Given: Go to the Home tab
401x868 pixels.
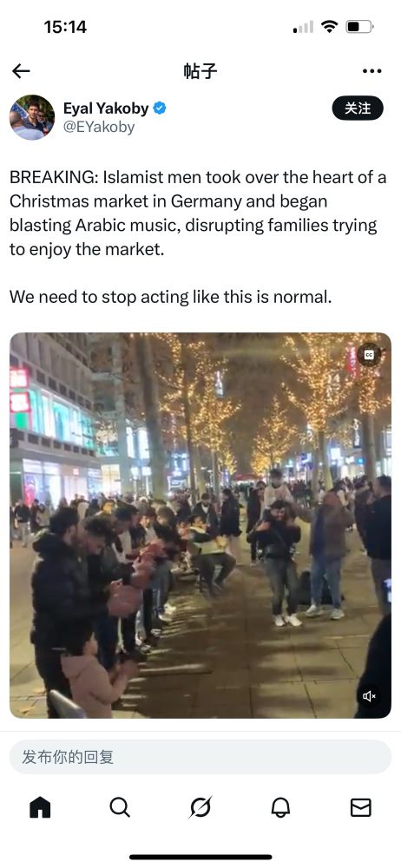Looking at the screenshot, I should [40, 807].
